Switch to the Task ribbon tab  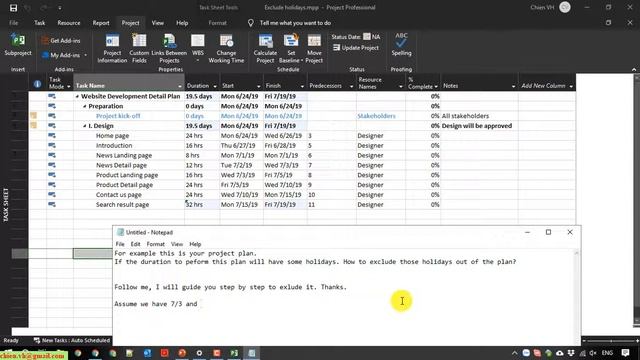[x=40, y=23]
